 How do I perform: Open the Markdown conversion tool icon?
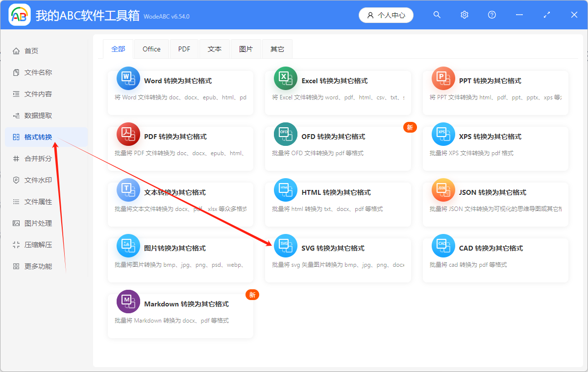coord(128,301)
